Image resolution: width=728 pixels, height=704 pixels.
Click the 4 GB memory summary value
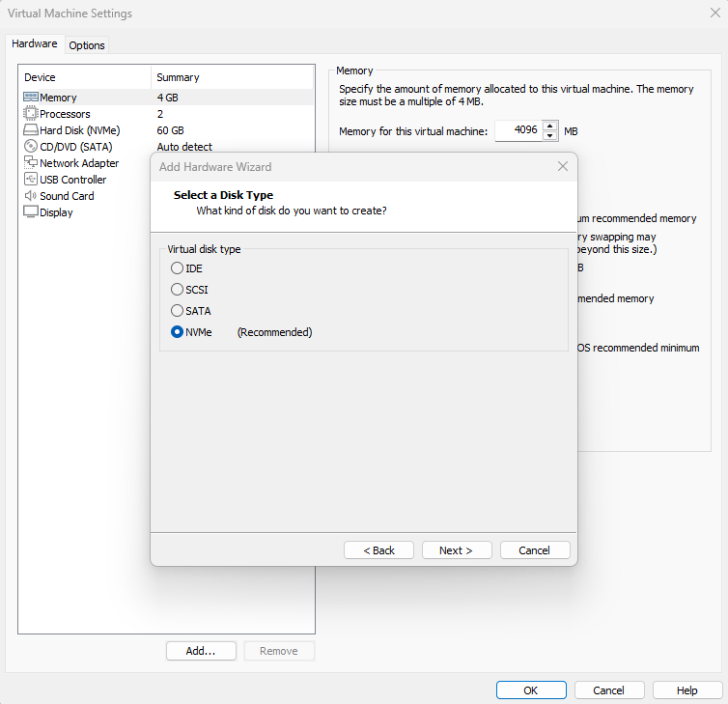point(168,98)
